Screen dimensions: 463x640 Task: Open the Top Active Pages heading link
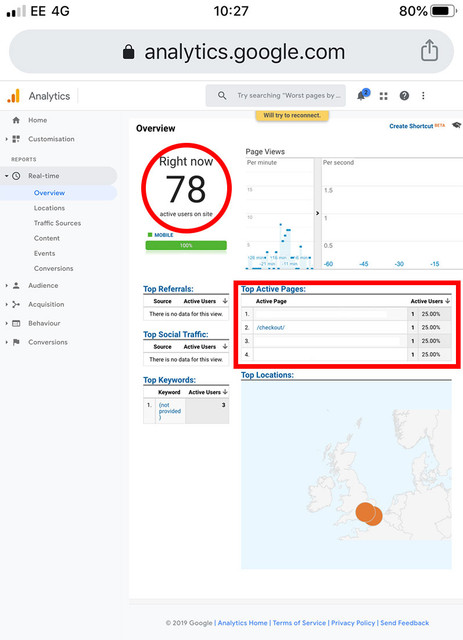[x=273, y=289]
